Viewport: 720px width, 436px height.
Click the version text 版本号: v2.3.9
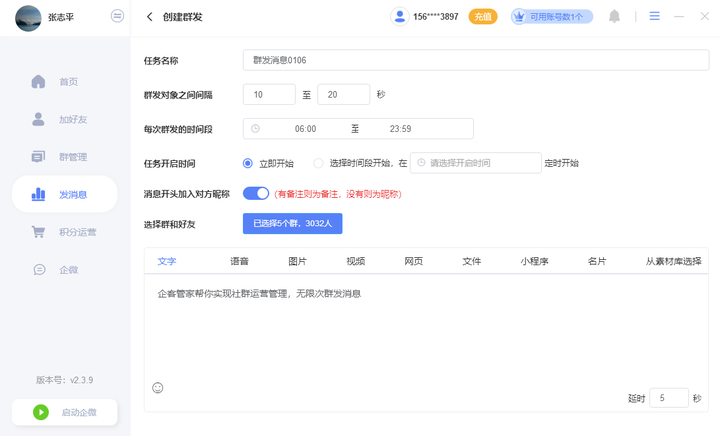tap(65, 380)
